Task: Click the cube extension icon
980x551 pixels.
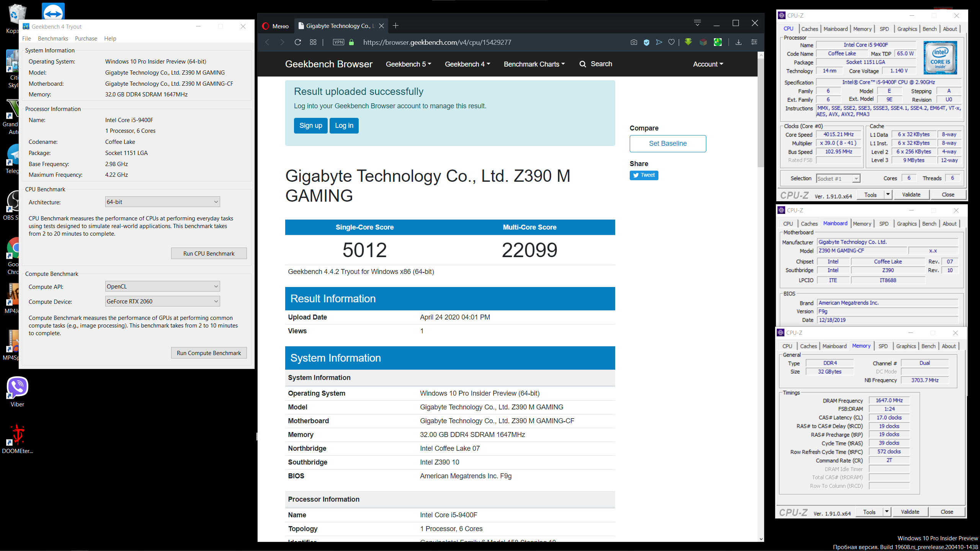Action: pyautogui.click(x=703, y=42)
